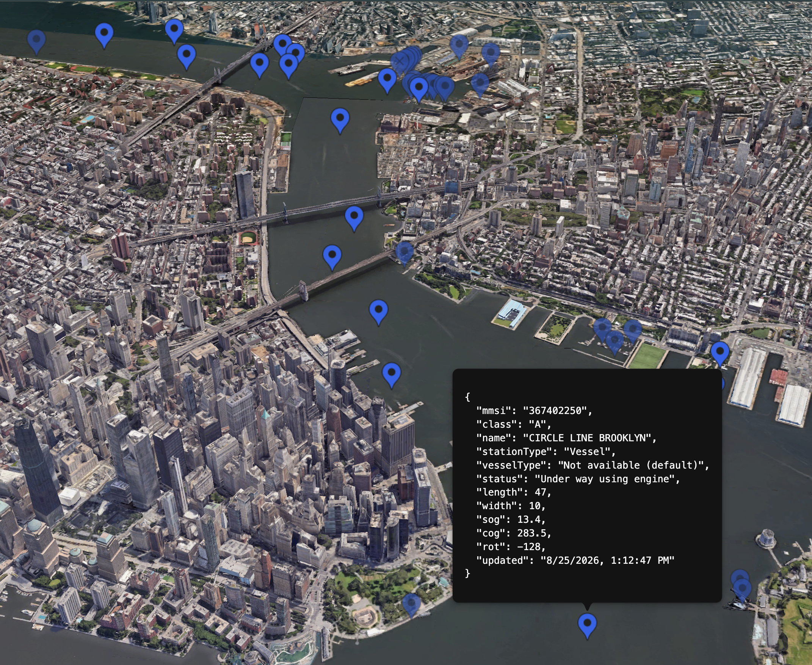Screen dimensions: 812x665
Task: Click the popup's pointer arrow tip
Action: 587,609
